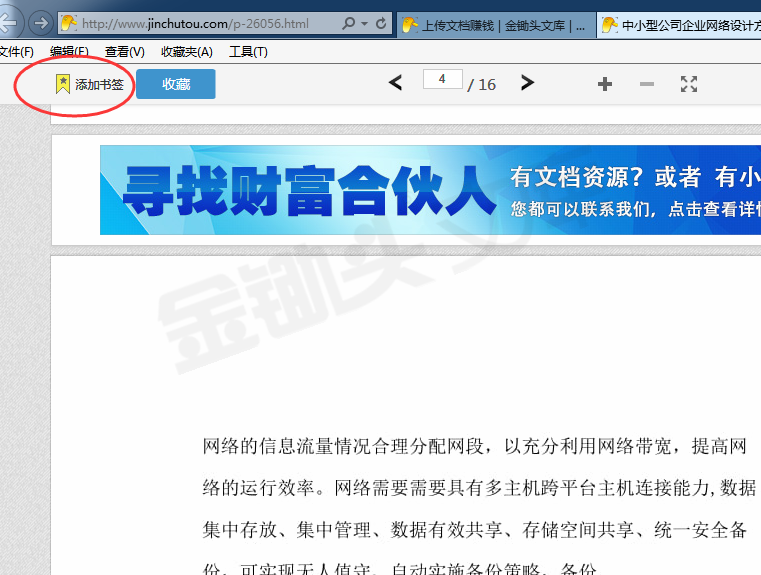761x575 pixels.
Task: Open the 查看(V) menu
Action: coord(124,52)
